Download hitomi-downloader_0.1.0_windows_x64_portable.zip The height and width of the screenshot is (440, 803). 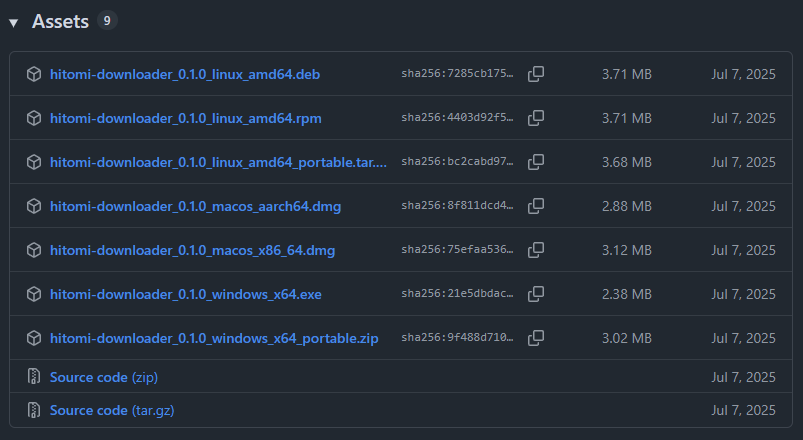[214, 339]
